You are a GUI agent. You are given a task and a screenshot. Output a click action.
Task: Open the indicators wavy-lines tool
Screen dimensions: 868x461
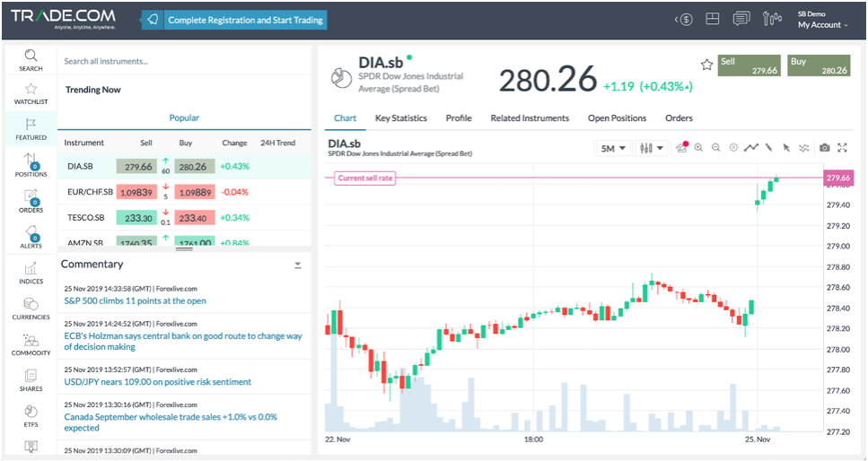coord(804,148)
